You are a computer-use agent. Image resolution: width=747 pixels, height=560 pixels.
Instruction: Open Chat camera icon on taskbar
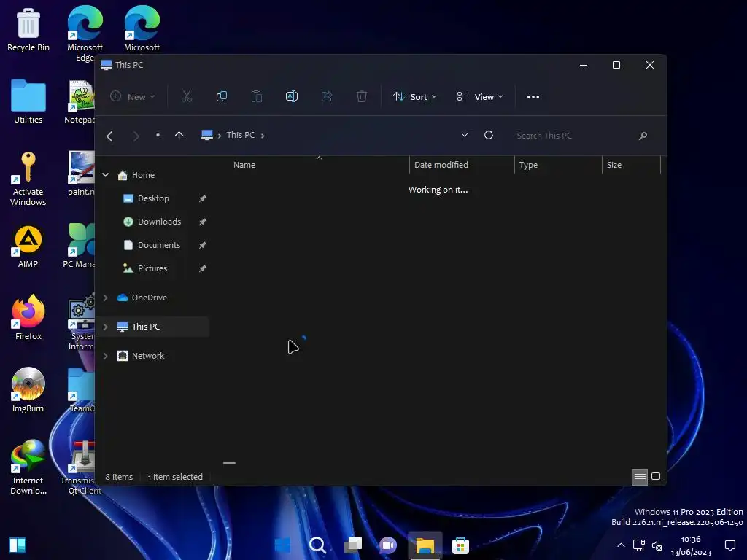pos(388,545)
